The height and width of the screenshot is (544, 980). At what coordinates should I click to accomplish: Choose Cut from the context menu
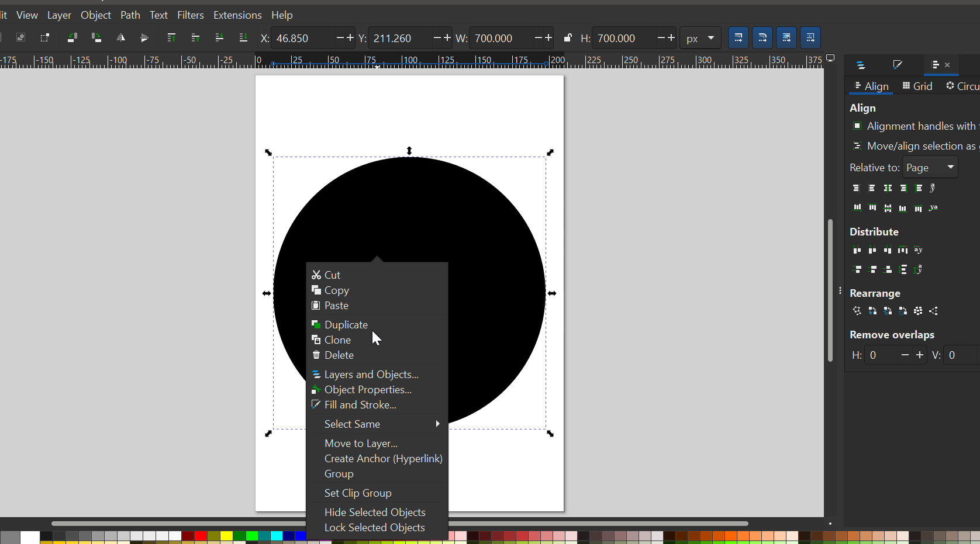point(377,275)
